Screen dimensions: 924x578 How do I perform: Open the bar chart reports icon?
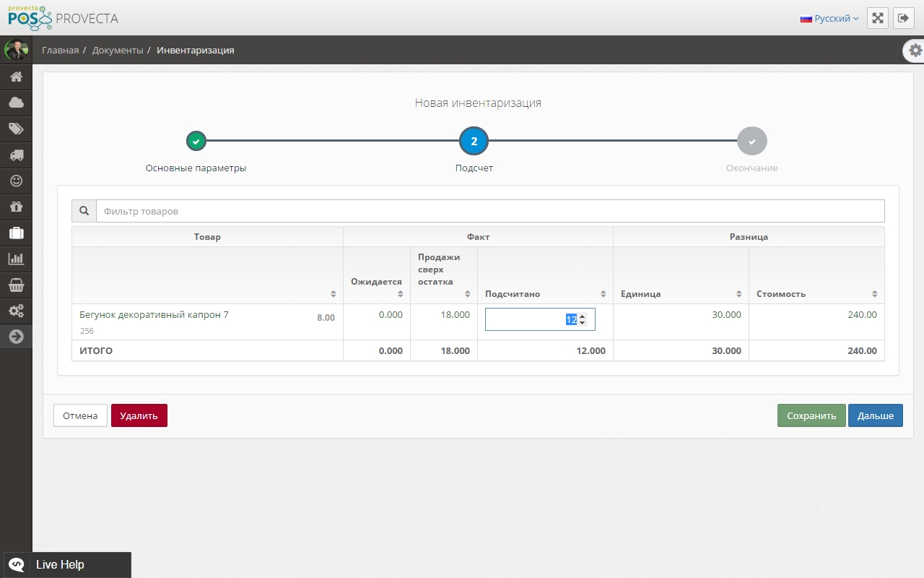tap(16, 259)
